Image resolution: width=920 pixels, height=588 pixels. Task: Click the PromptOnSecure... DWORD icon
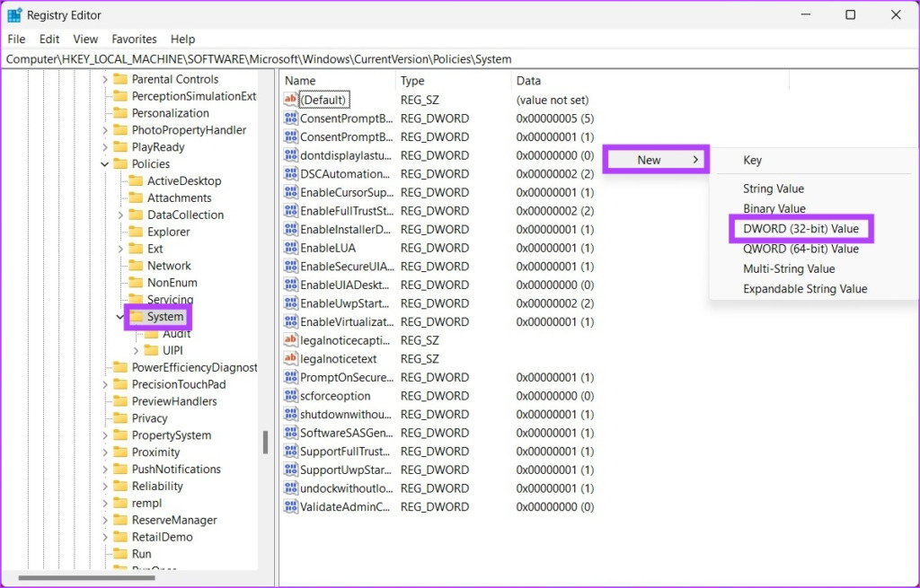coord(290,377)
